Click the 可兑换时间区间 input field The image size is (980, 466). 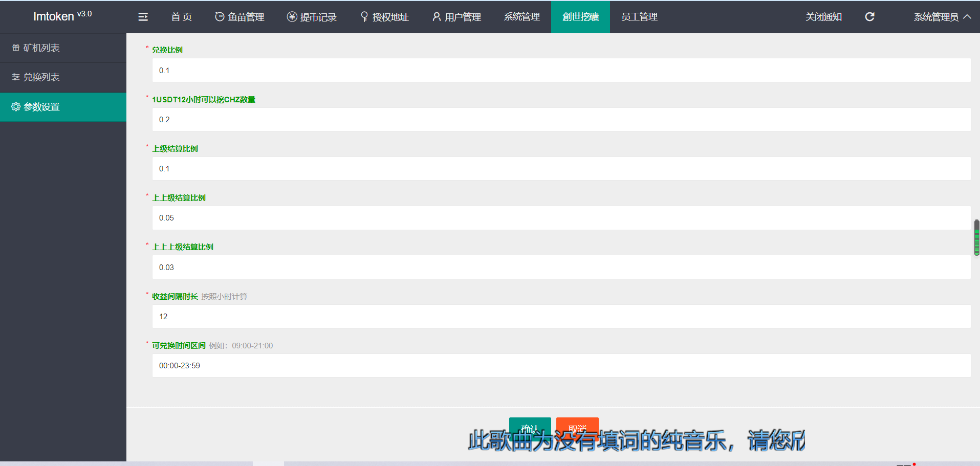[561, 366]
